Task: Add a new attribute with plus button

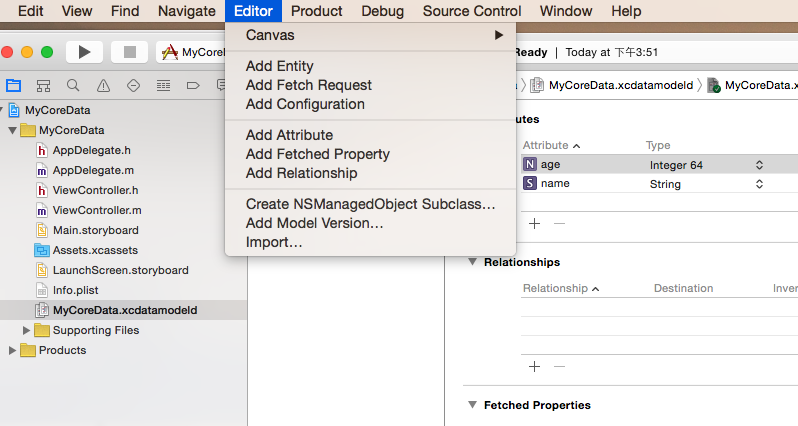Action: pos(534,223)
